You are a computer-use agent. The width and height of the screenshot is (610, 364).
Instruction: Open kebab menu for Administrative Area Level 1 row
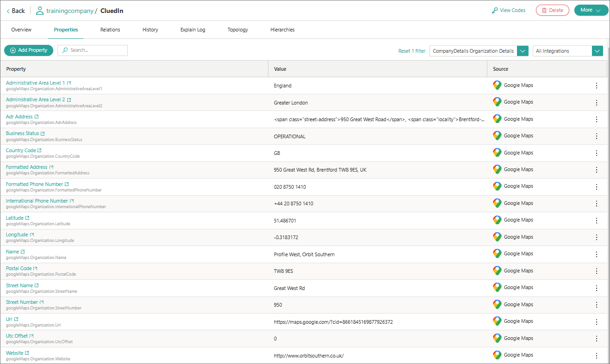[597, 86]
